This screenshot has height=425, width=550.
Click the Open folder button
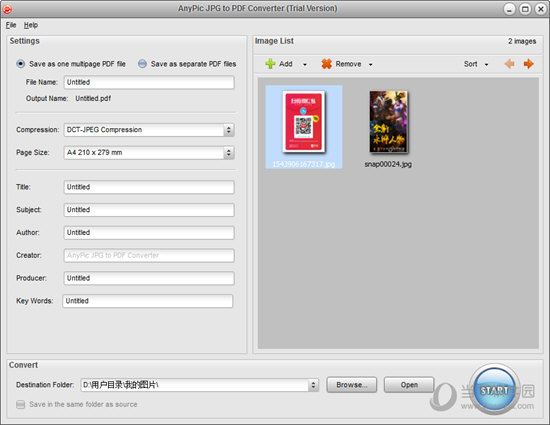click(409, 385)
